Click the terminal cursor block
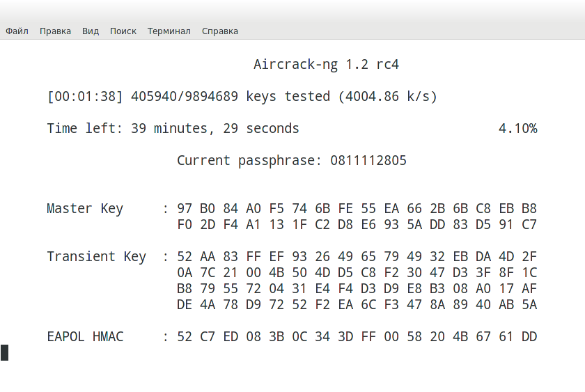Viewport: 585px width, 392px height. tap(5, 352)
